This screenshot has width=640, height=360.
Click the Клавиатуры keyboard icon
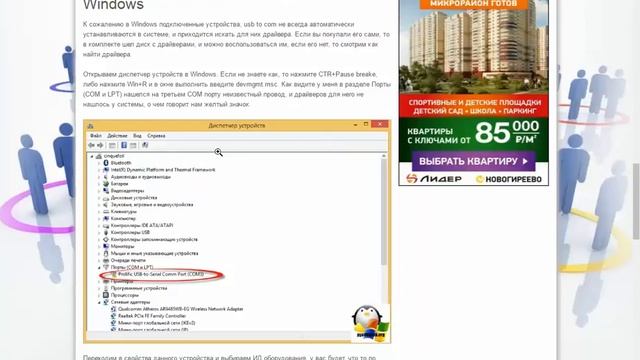click(x=106, y=211)
